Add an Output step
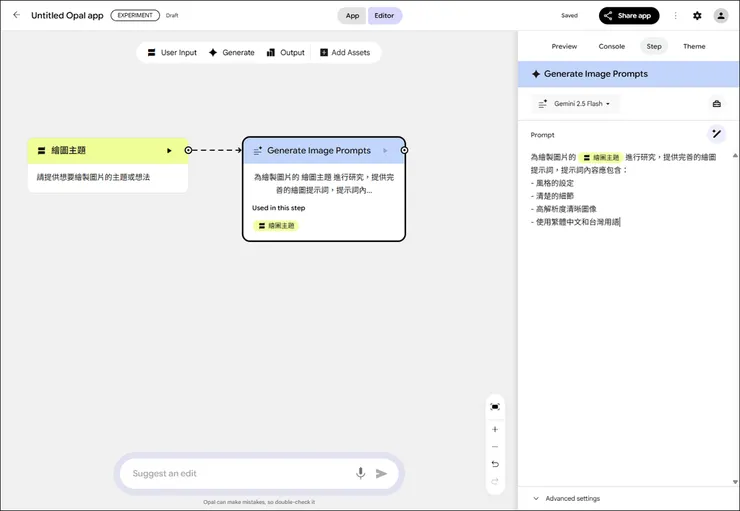Viewport: 740px width, 511px height. click(286, 52)
